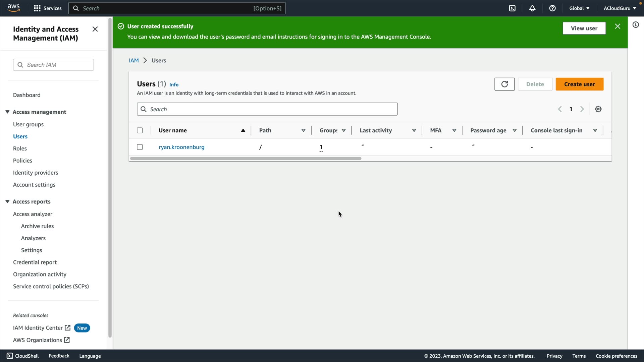Dismiss the success banner
Viewport: 644px width, 362px height.
pyautogui.click(x=618, y=26)
